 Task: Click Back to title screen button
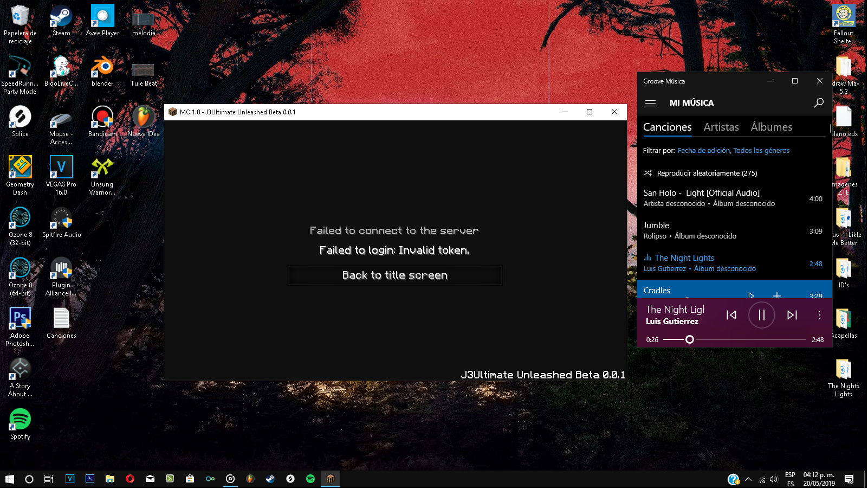click(x=394, y=275)
